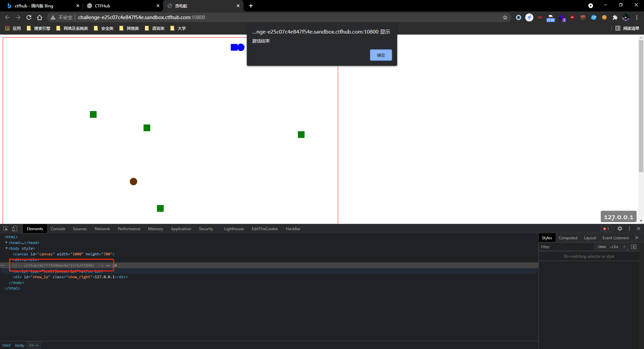Open the 语言类 bookmark folder
Image resolution: width=644 pixels, height=349 pixels.
155,29
